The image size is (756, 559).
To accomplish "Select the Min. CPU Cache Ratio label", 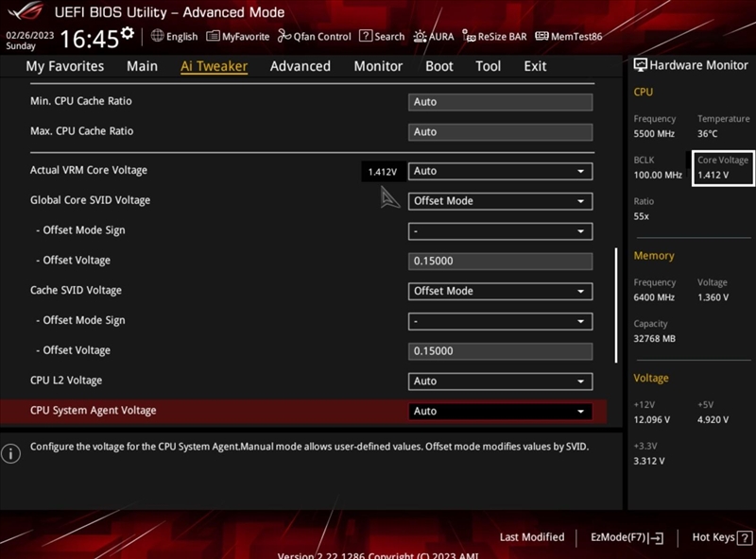I will click(x=81, y=101).
